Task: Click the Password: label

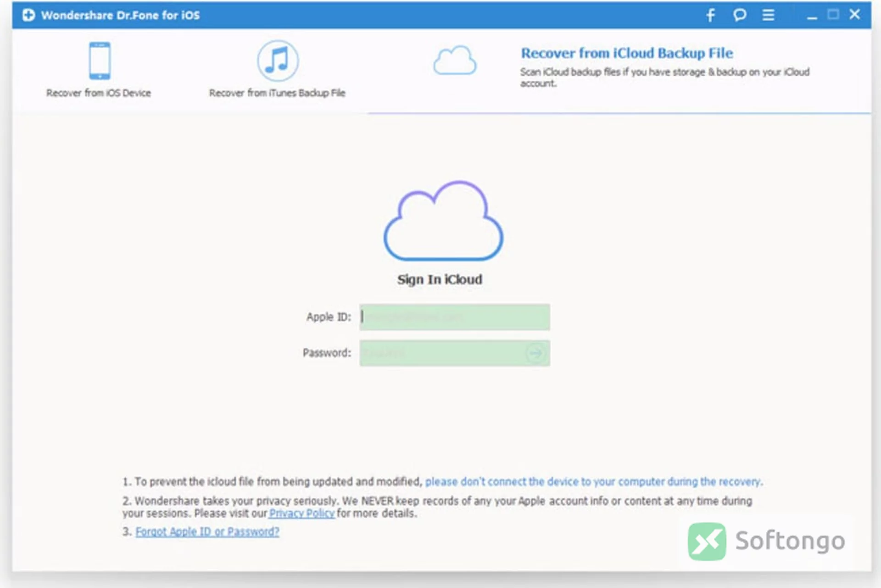Action: tap(327, 353)
